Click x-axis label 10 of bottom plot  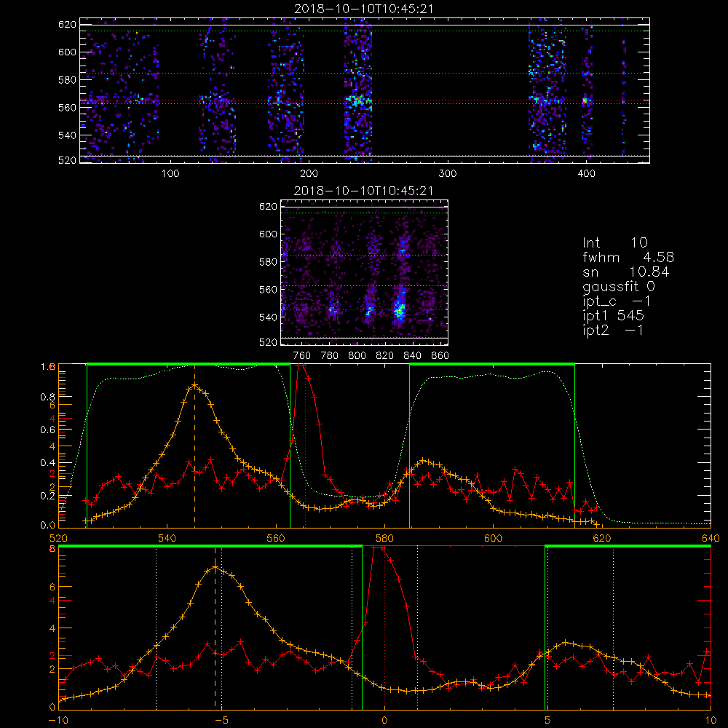(711, 720)
